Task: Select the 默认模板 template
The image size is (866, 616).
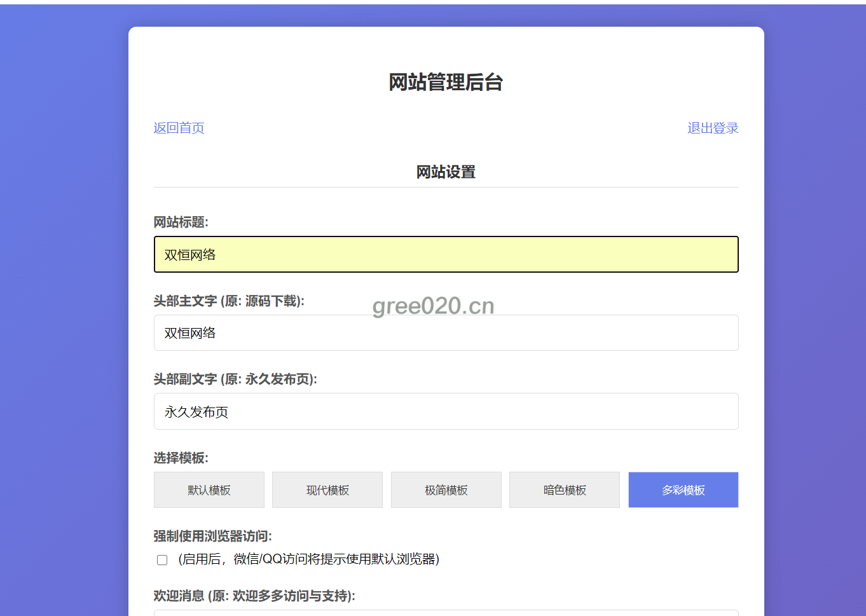Action: coord(209,490)
